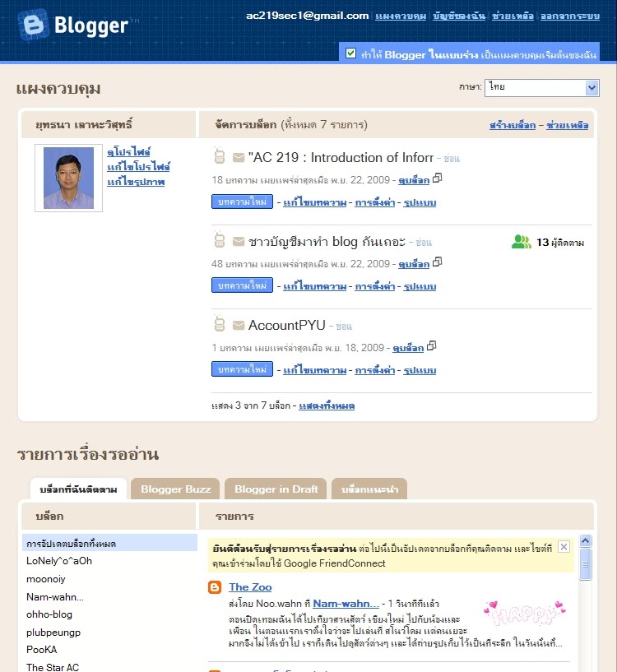Click the reading list scrollbar thumb
617x672 pixels.
[585, 564]
